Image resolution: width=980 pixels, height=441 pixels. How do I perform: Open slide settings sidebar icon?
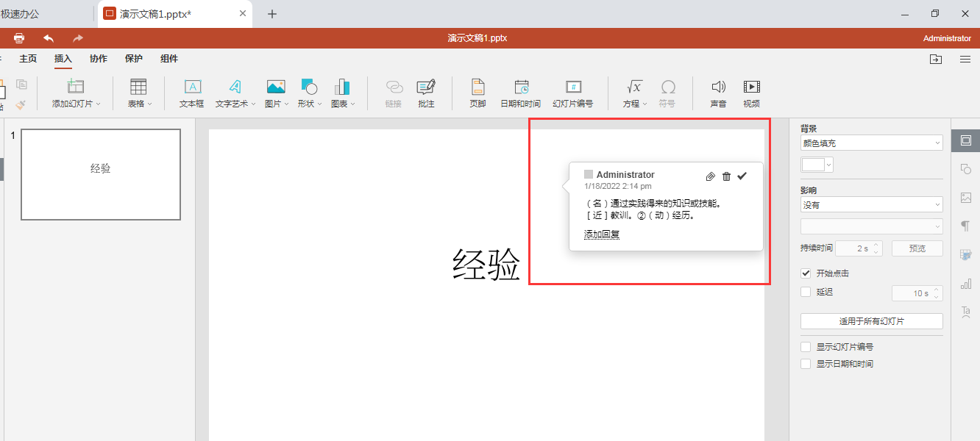point(965,140)
